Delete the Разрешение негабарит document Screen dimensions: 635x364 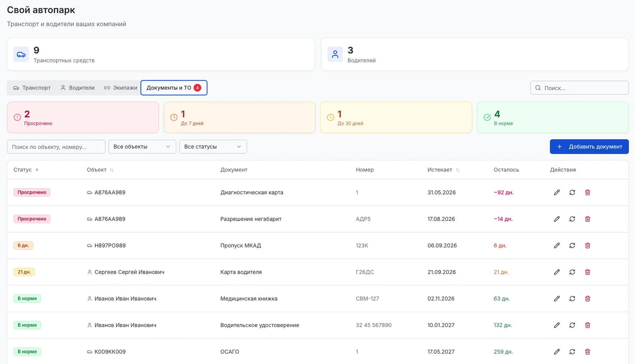[588, 219]
